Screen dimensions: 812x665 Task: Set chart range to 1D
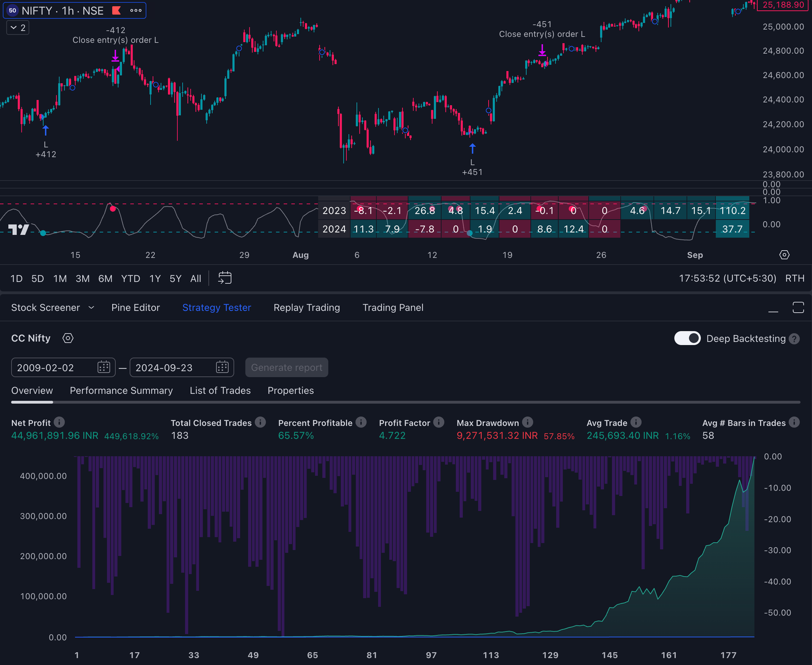pyautogui.click(x=16, y=279)
